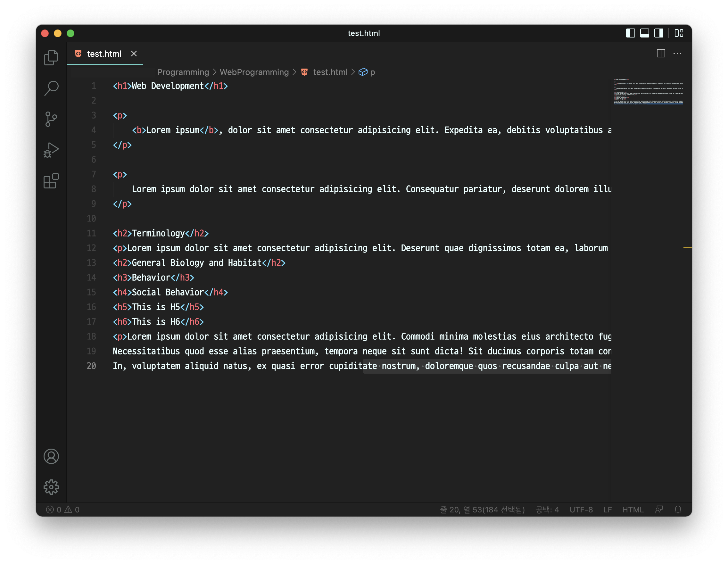The height and width of the screenshot is (564, 728).
Task: Toggle the secondary side bar
Action: tap(658, 33)
